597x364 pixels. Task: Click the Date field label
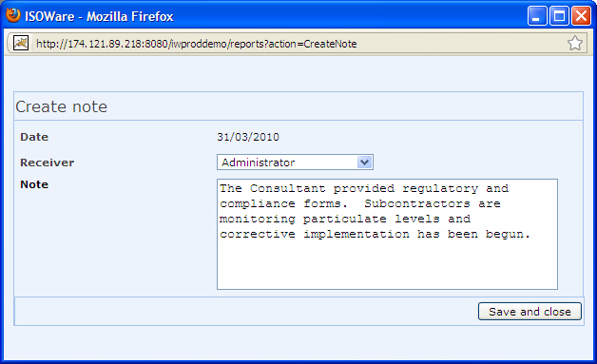34,137
